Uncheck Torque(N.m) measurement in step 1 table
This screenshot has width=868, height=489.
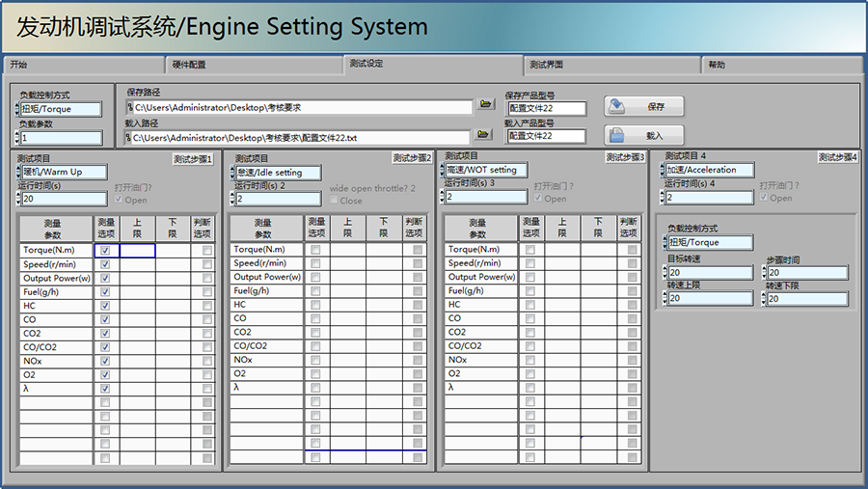pyautogui.click(x=105, y=251)
